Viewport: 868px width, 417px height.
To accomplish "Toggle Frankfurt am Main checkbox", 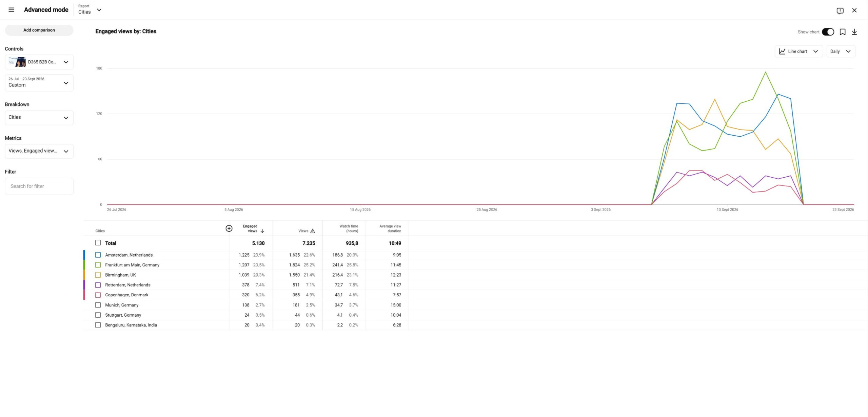I will 98,265.
